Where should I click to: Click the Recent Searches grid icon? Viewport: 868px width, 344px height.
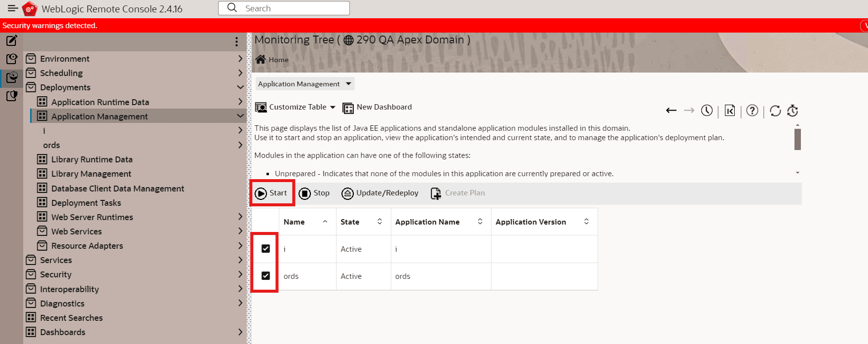(31, 317)
